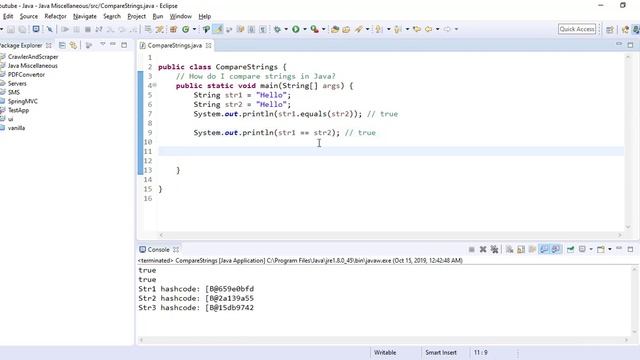Open the Refactor menu
The height and width of the screenshot is (360, 640).
(x=55, y=16)
